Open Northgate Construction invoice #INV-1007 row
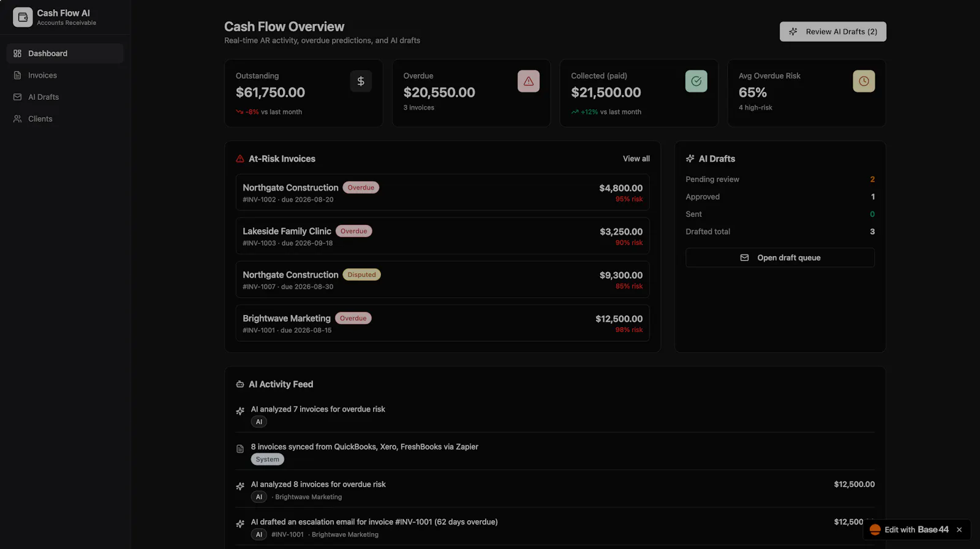 click(x=442, y=279)
